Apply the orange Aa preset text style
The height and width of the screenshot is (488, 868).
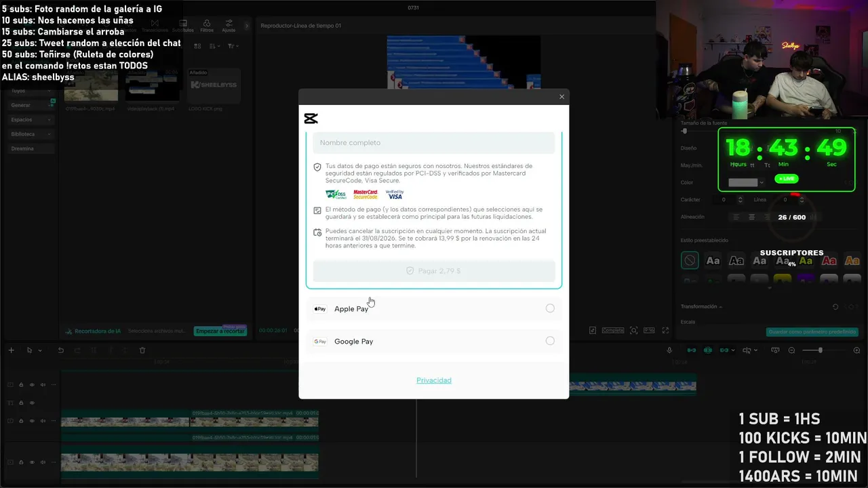point(852,260)
